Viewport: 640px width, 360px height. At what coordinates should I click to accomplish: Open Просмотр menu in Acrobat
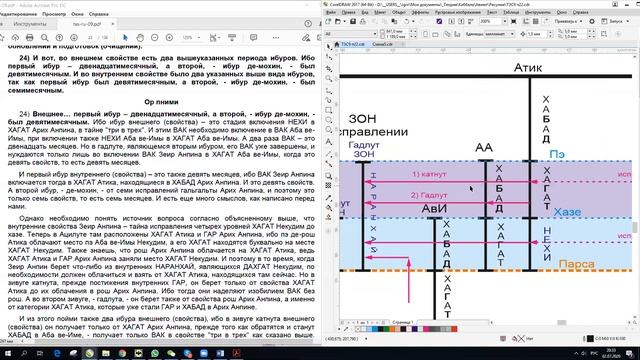54,14
